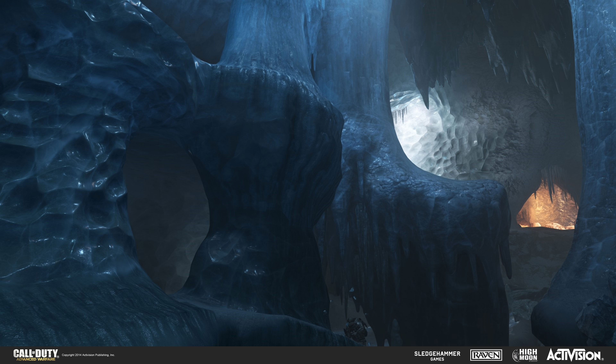This screenshot has height=364, width=616.
Task: Click the Sledgehammer Games logo
Action: tap(437, 356)
